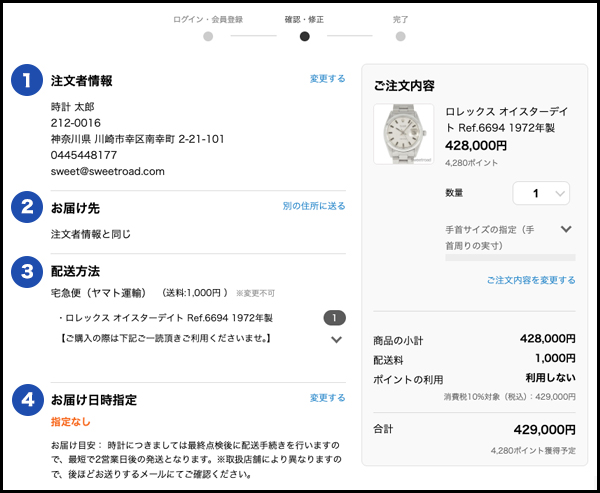The image size is (600, 493).
Task: Click the number 2 badge beside お届け先
Action: pos(27,207)
